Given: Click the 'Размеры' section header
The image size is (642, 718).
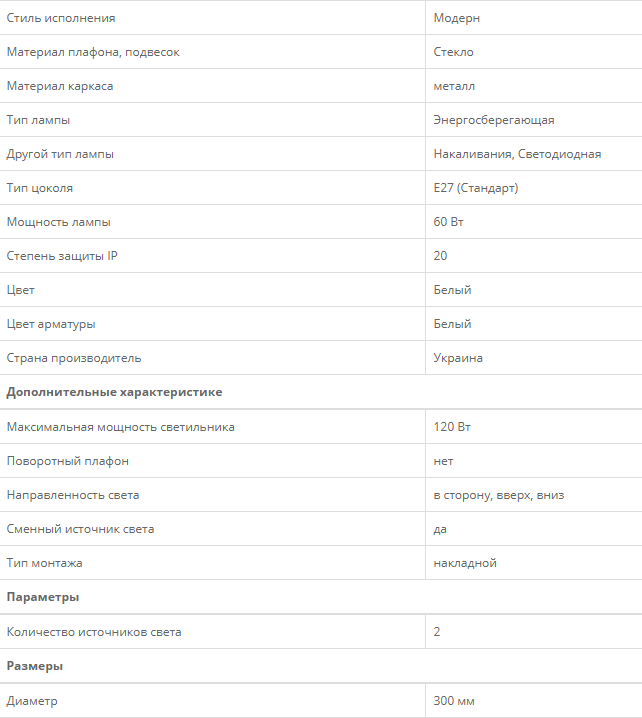Looking at the screenshot, I should (35, 665).
